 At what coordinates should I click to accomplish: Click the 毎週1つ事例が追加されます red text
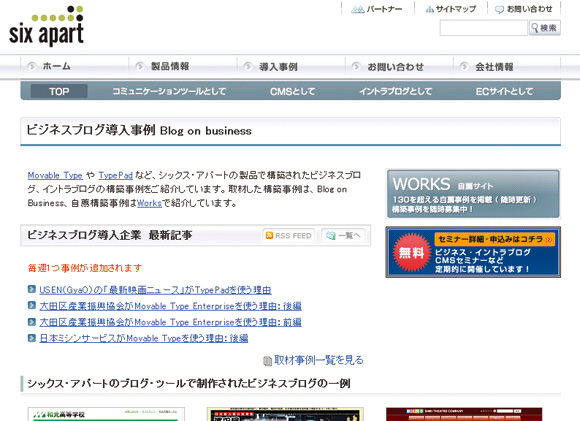85,268
